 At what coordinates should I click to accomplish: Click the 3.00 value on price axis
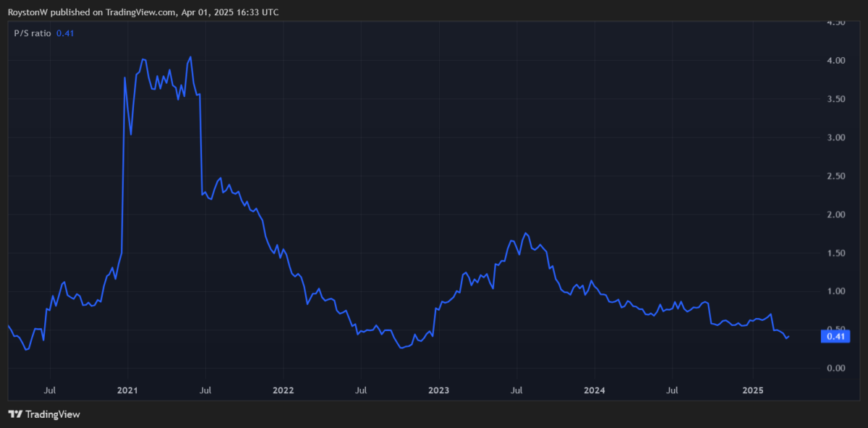(835, 137)
